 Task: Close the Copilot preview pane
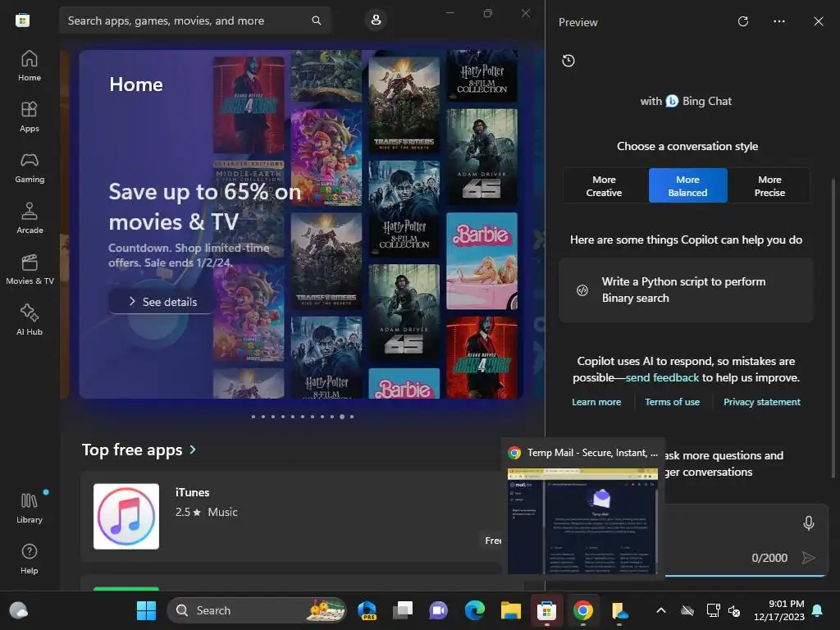coord(819,21)
